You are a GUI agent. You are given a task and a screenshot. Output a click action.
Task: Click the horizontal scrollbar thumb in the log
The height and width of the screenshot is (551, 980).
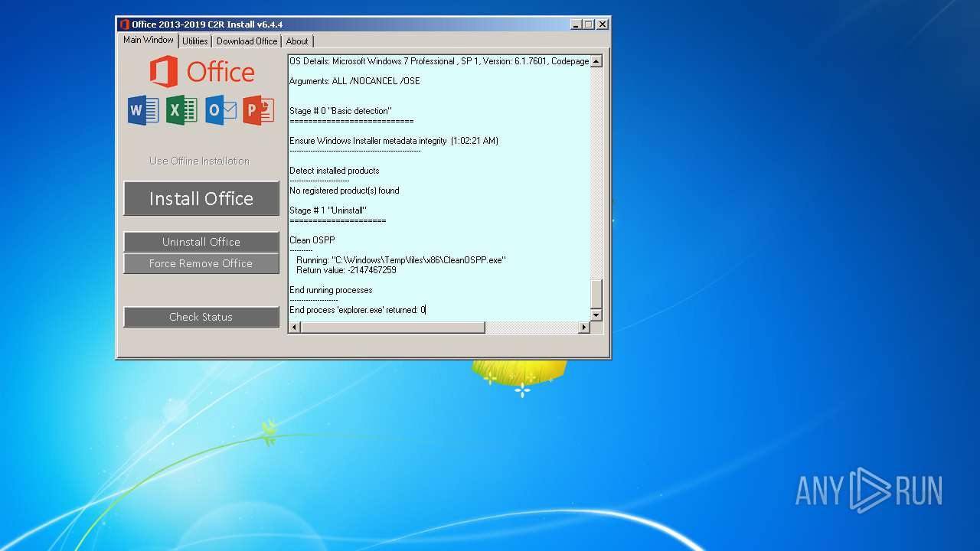click(x=393, y=328)
